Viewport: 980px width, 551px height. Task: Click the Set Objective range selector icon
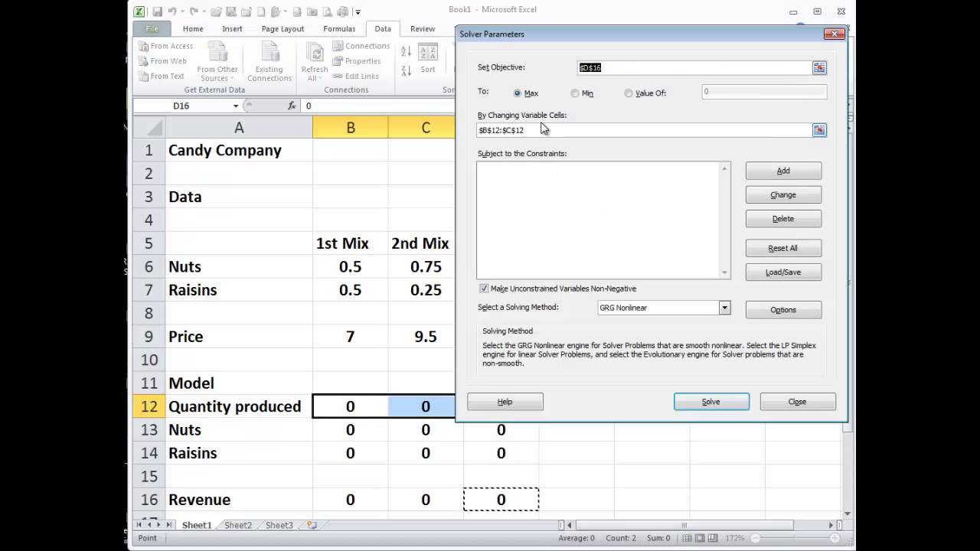[x=819, y=68]
